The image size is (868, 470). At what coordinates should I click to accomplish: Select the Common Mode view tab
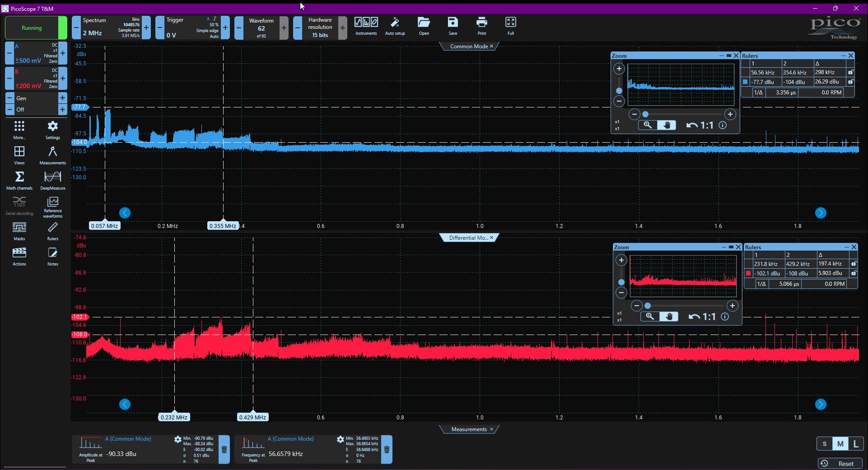pyautogui.click(x=469, y=46)
